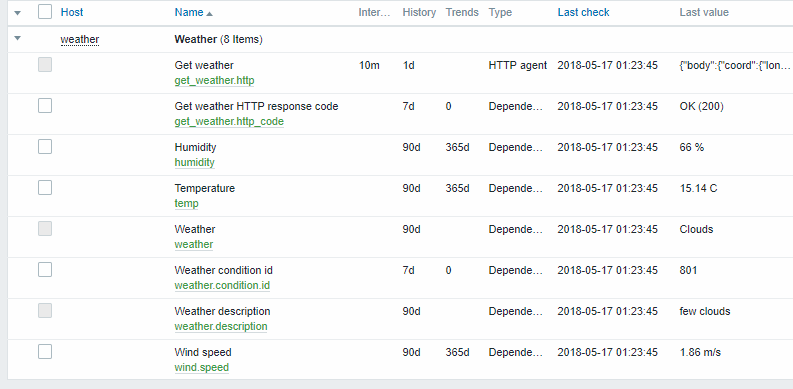This screenshot has height=389, width=793.
Task: Collapse all groups with header arrow
Action: click(x=18, y=13)
